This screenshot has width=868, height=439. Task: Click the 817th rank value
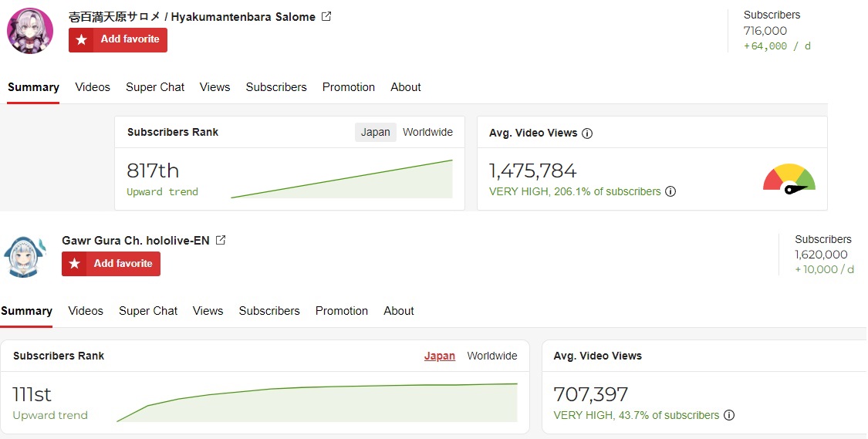click(153, 171)
